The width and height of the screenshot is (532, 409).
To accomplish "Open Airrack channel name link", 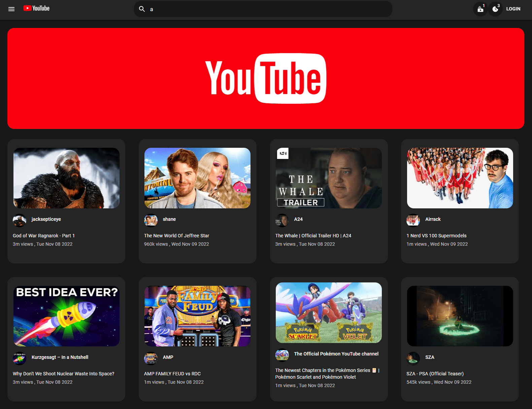I will [433, 219].
